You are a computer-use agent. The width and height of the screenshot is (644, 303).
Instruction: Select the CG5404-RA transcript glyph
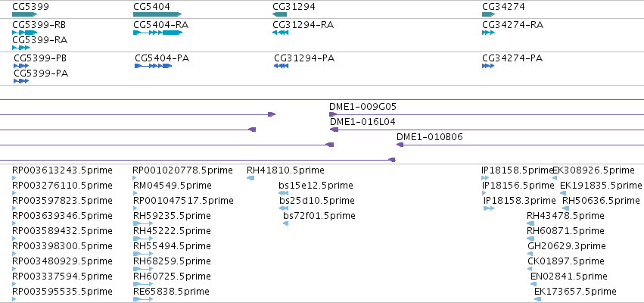point(157,33)
